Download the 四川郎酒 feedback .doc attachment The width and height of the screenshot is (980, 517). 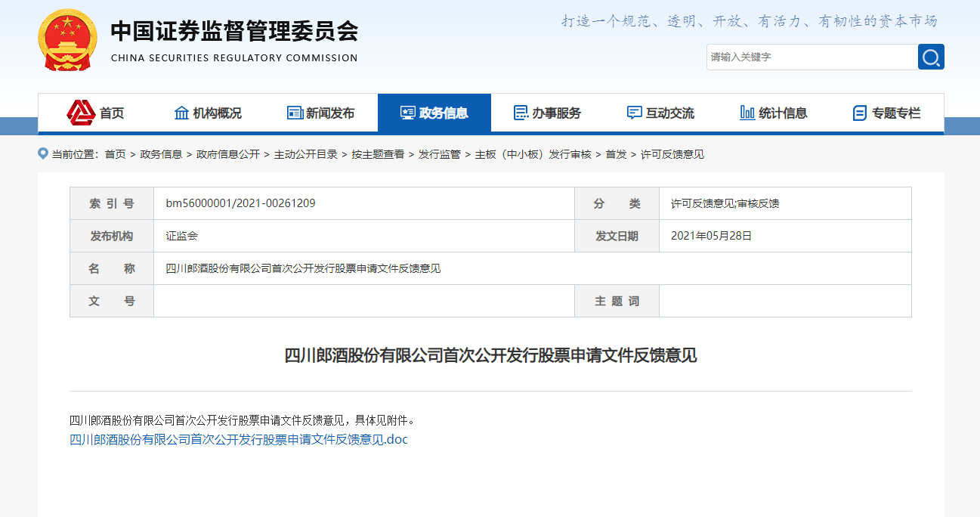(x=239, y=439)
